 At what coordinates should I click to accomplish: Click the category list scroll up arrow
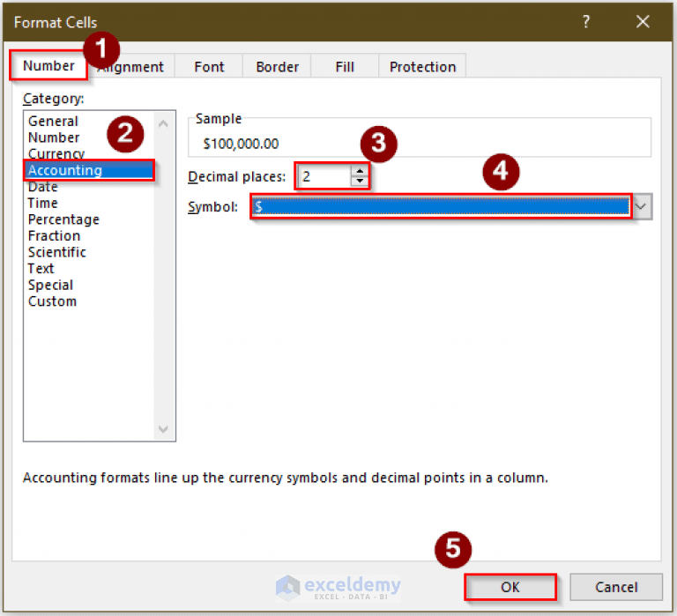tap(163, 124)
